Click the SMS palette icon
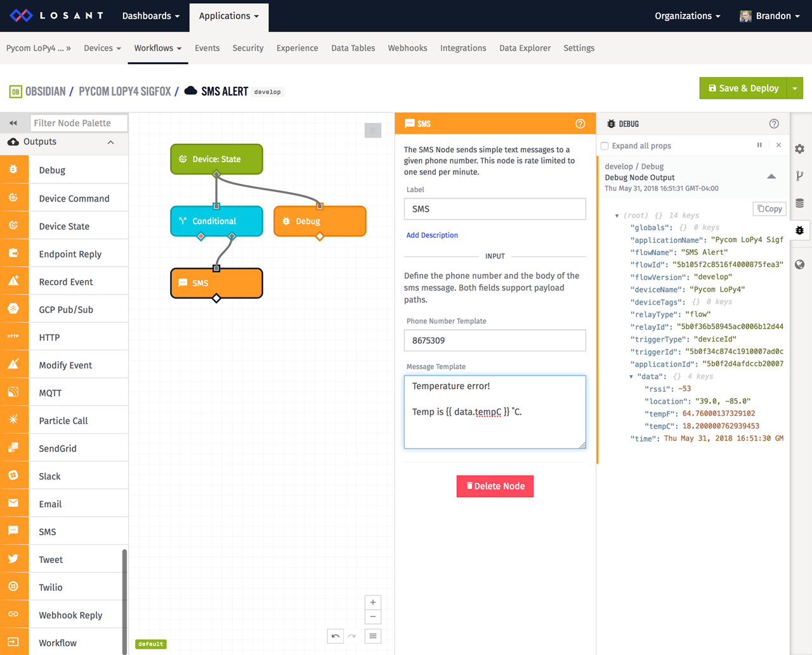Viewport: 812px width, 655px height. click(x=14, y=531)
